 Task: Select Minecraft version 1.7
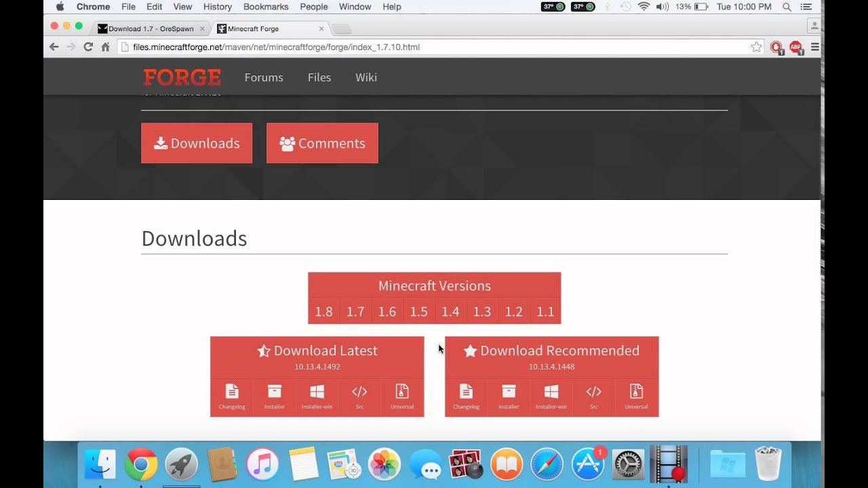[x=355, y=311]
